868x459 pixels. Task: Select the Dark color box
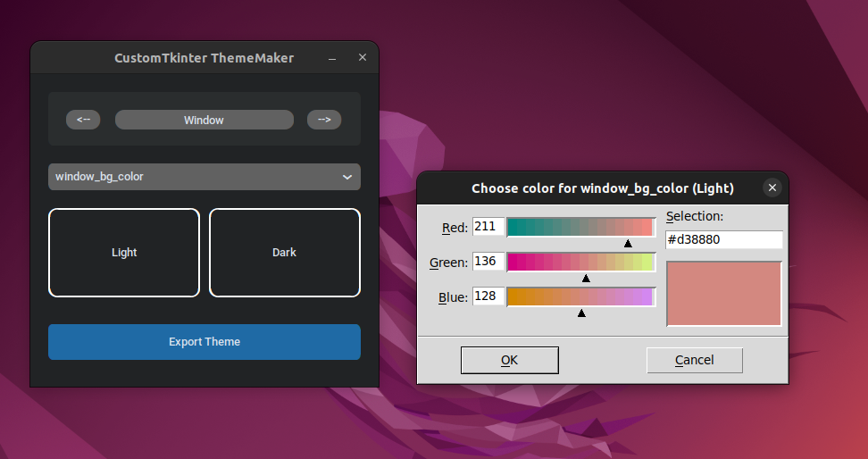pyautogui.click(x=285, y=253)
